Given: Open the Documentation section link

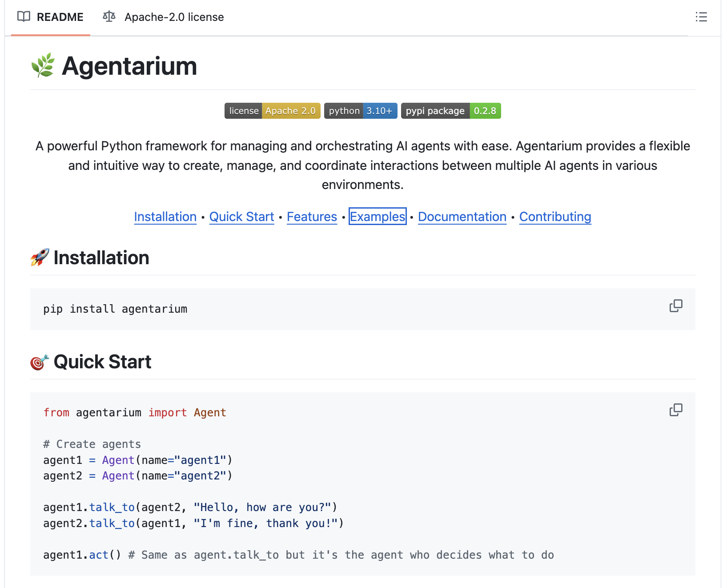Looking at the screenshot, I should click(462, 217).
